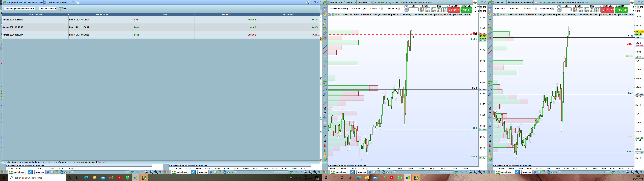This screenshot has height=181, width=644.
Task: Click the green FRACTALE HAUTE color swatch on Russell chart
Action: tap(343, 15)
